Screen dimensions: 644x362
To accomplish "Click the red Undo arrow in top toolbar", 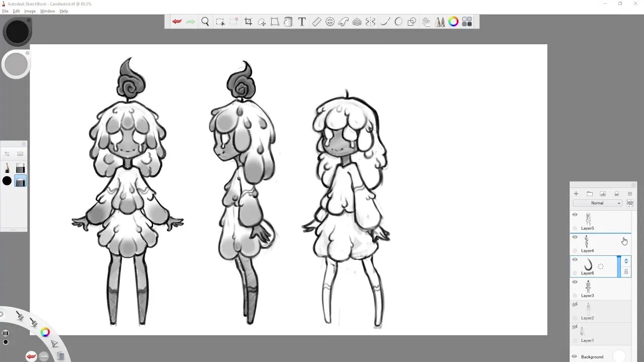I will pos(177,22).
